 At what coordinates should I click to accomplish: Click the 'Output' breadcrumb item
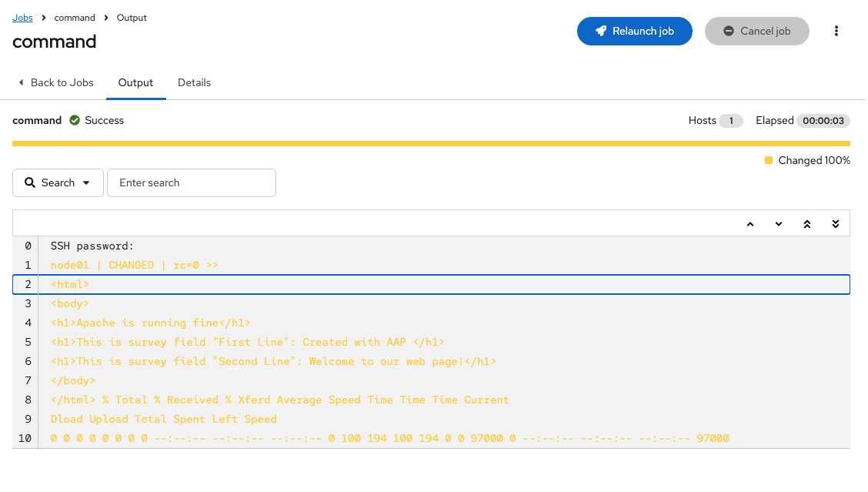132,18
